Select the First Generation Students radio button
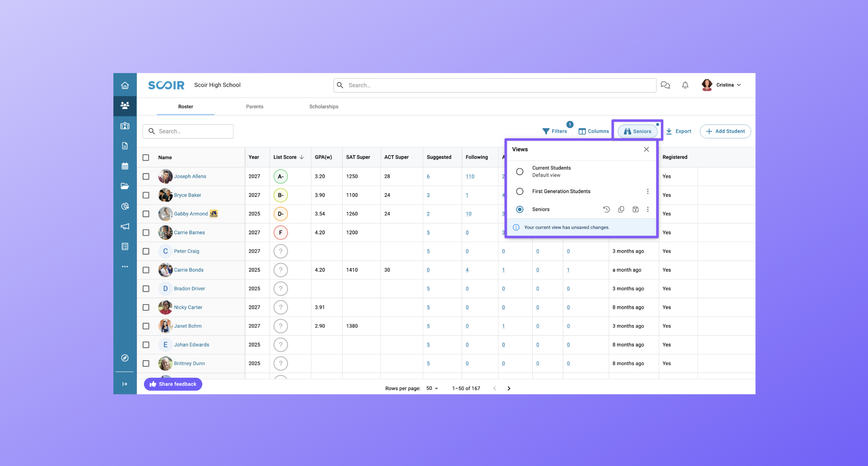868x466 pixels. pyautogui.click(x=519, y=191)
